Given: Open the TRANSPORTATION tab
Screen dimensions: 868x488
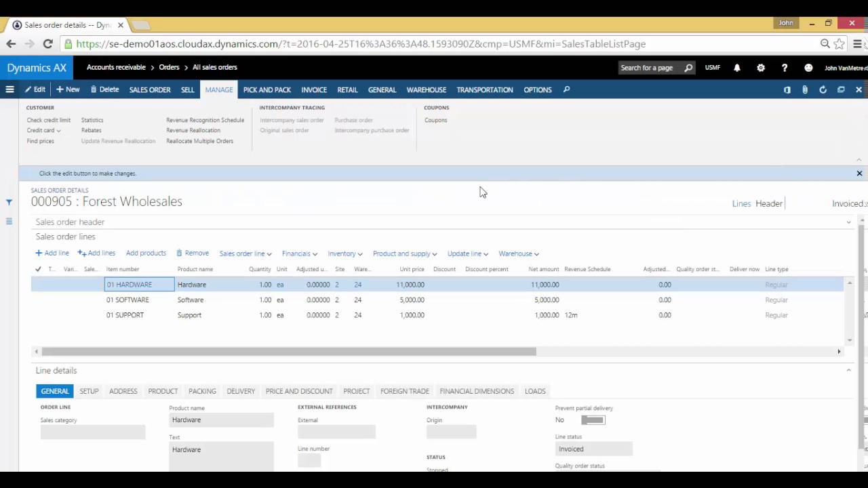Looking at the screenshot, I should (485, 89).
